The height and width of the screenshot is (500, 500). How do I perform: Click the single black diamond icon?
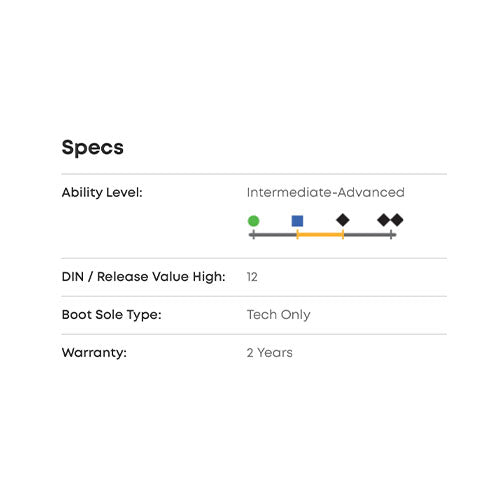click(343, 220)
